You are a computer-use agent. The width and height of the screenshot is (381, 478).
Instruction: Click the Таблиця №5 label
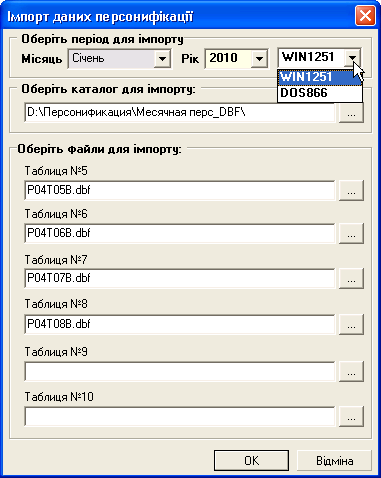coord(56,171)
